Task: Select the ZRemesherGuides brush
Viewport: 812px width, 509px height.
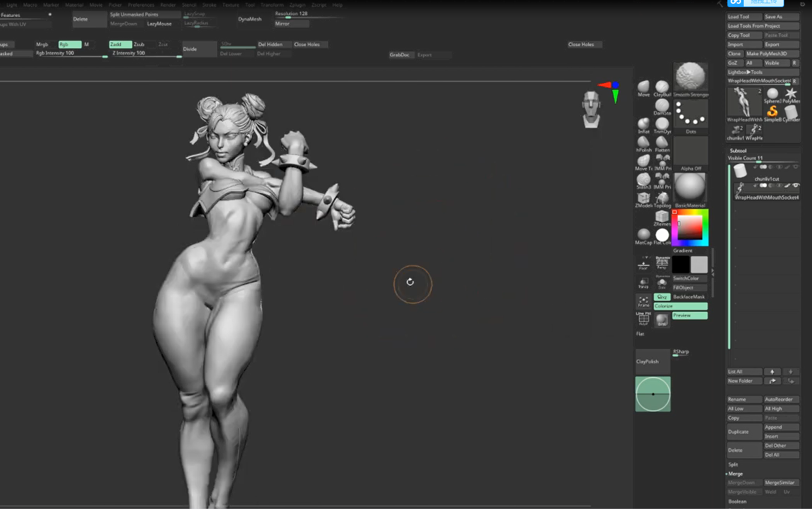Action: (x=662, y=219)
